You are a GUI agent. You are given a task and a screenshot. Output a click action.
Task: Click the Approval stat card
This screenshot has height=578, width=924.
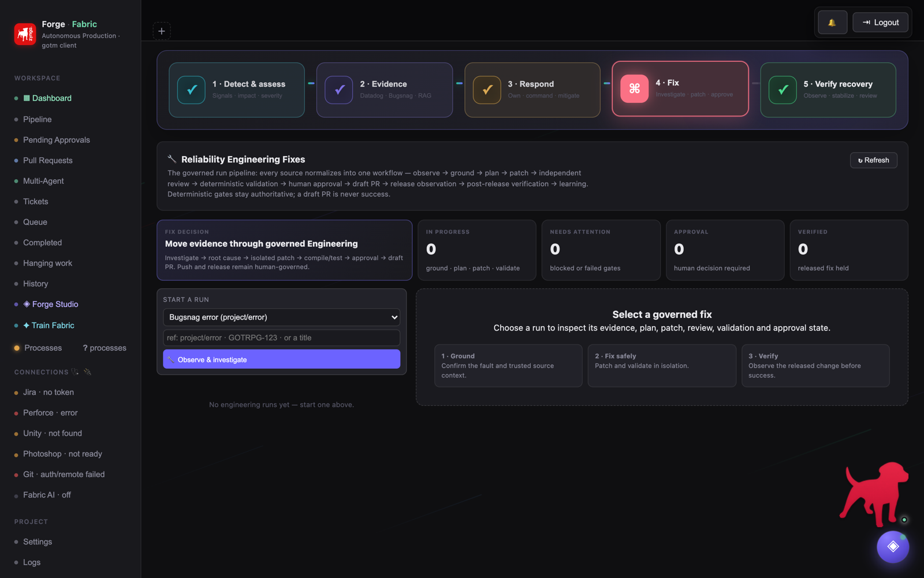click(725, 250)
